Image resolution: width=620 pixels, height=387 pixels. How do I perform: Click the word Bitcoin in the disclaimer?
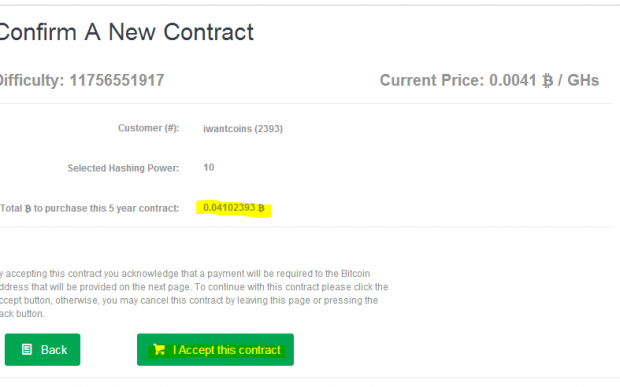tap(355, 274)
